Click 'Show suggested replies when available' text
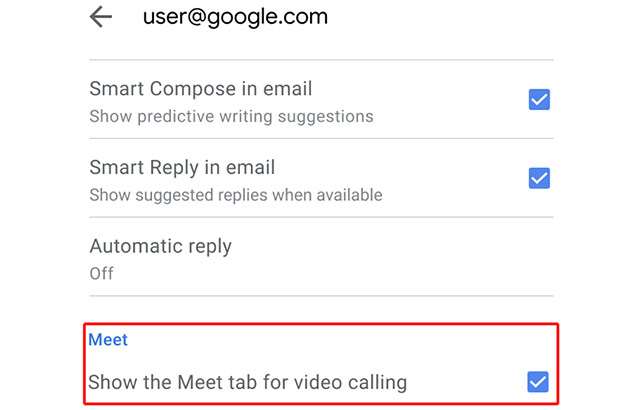The image size is (640, 410). [x=235, y=195]
